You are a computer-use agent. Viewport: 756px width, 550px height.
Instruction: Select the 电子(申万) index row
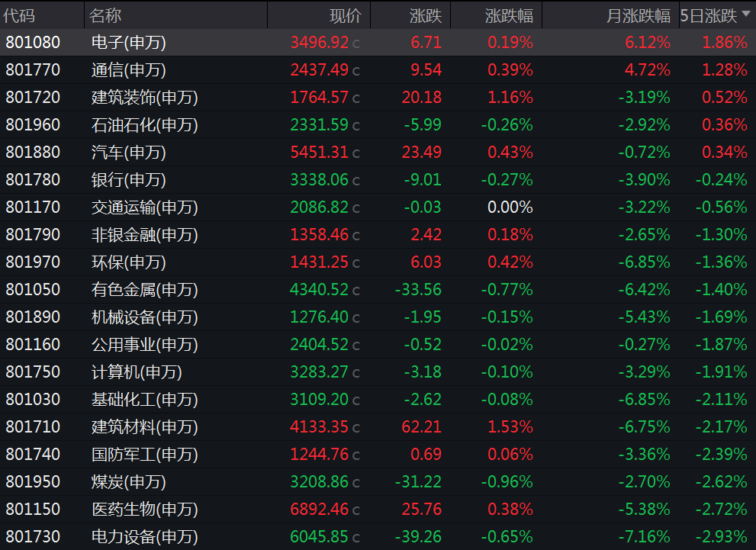(128, 43)
